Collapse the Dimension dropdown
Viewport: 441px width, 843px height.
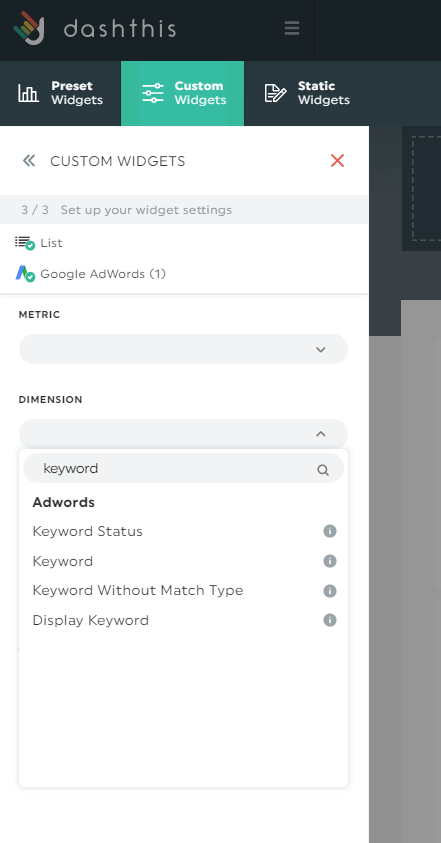183,433
